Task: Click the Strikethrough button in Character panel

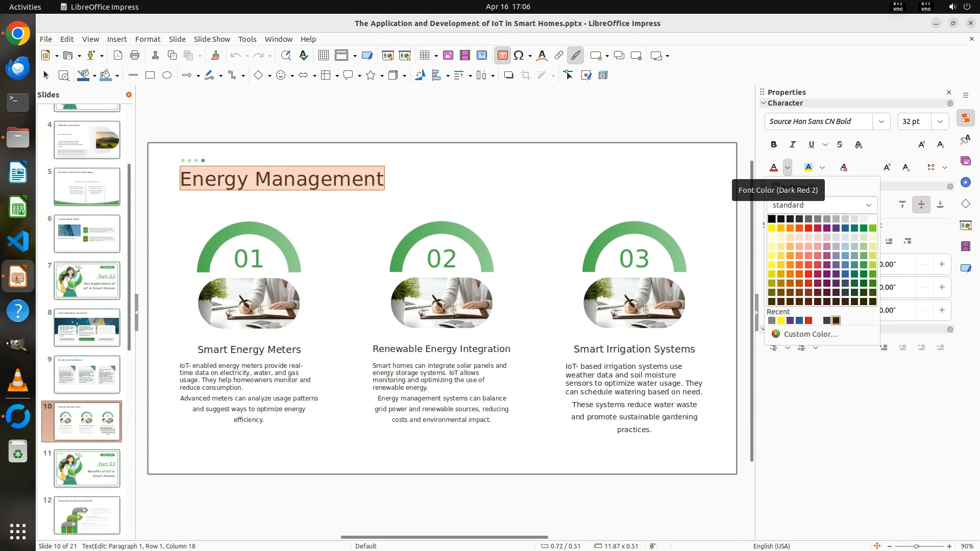Action: (x=840, y=145)
